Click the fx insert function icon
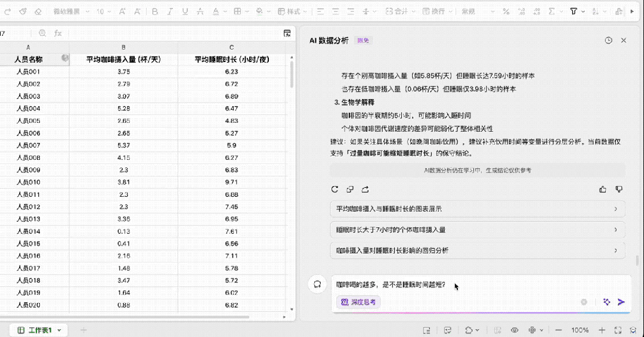644x337 pixels. tap(58, 33)
